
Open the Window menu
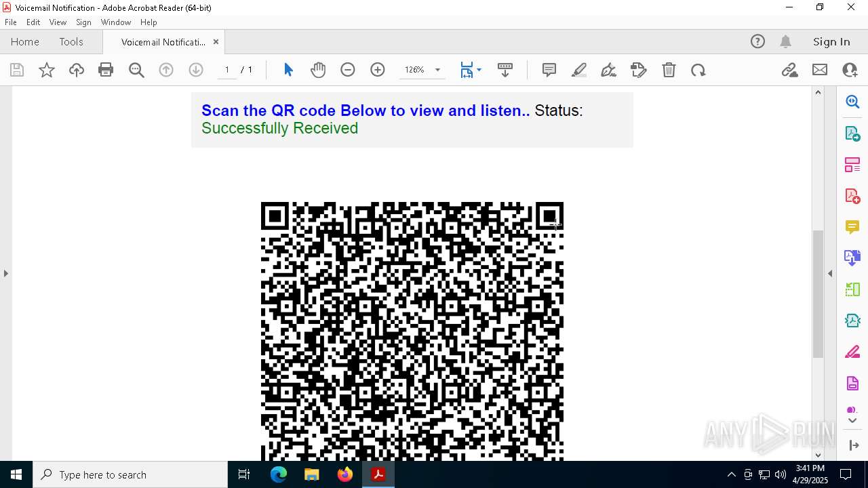(x=116, y=22)
